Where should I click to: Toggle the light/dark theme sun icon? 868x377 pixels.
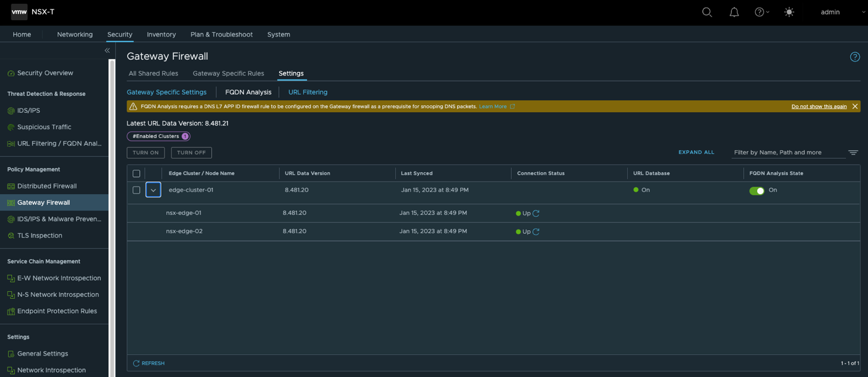coord(789,12)
